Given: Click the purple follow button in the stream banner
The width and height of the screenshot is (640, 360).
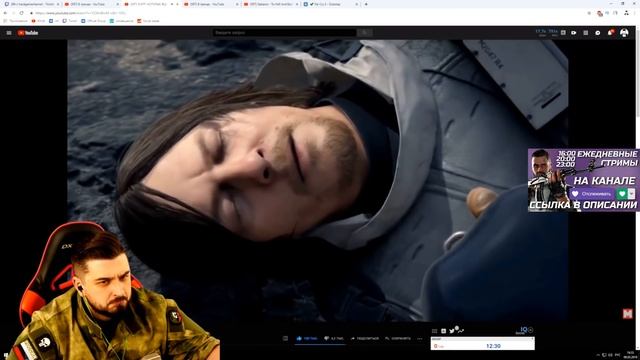Looking at the screenshot, I should [592, 194].
